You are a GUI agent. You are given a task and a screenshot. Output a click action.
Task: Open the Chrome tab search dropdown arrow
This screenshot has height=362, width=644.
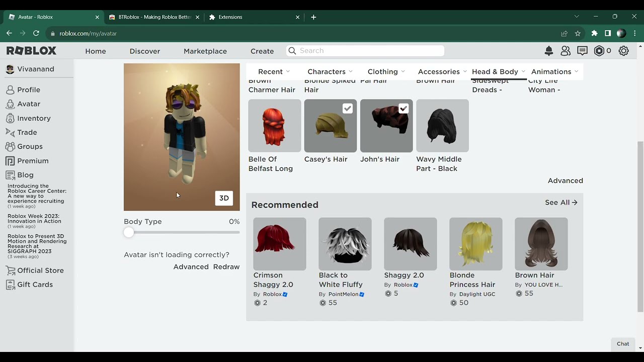click(x=577, y=17)
